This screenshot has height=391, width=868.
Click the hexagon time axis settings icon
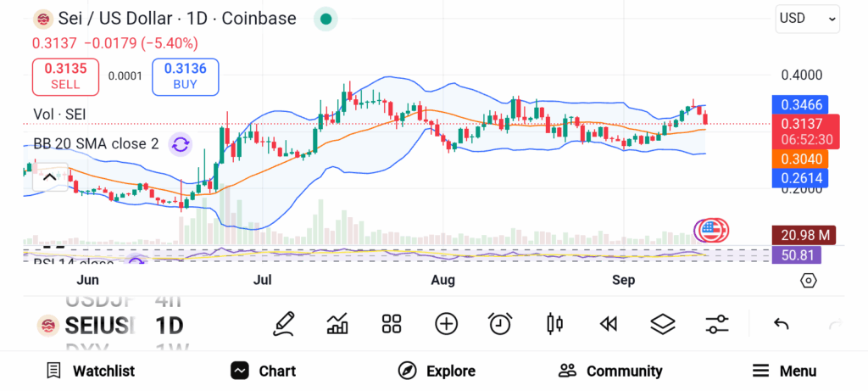click(x=809, y=281)
